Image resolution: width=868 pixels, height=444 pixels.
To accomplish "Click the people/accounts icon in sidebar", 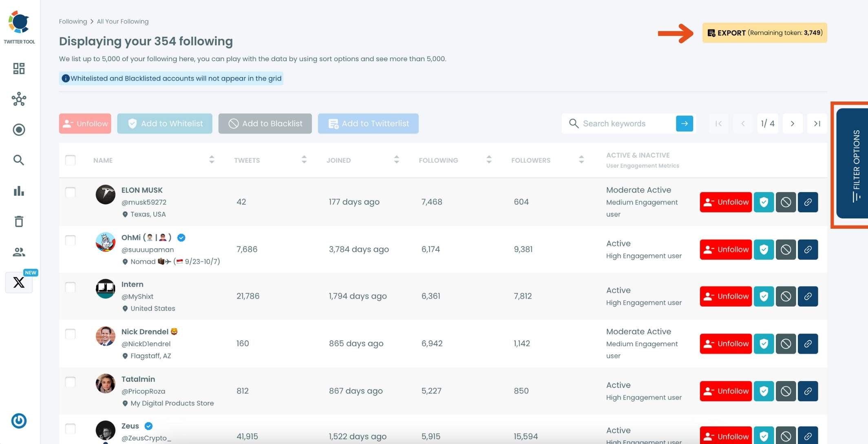I will click(19, 252).
